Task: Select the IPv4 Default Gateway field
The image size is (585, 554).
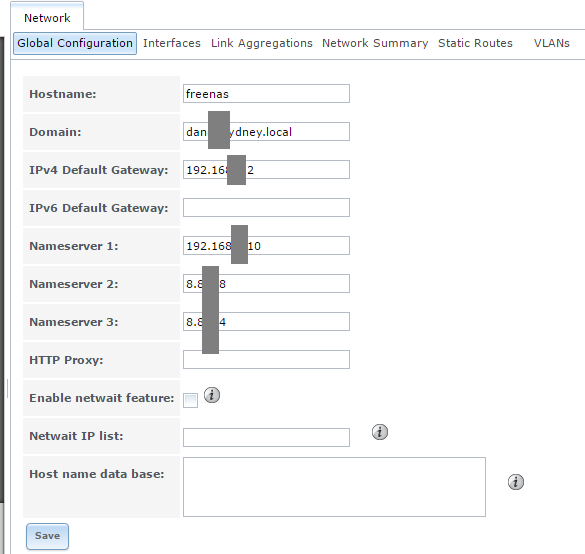Action: pos(266,170)
